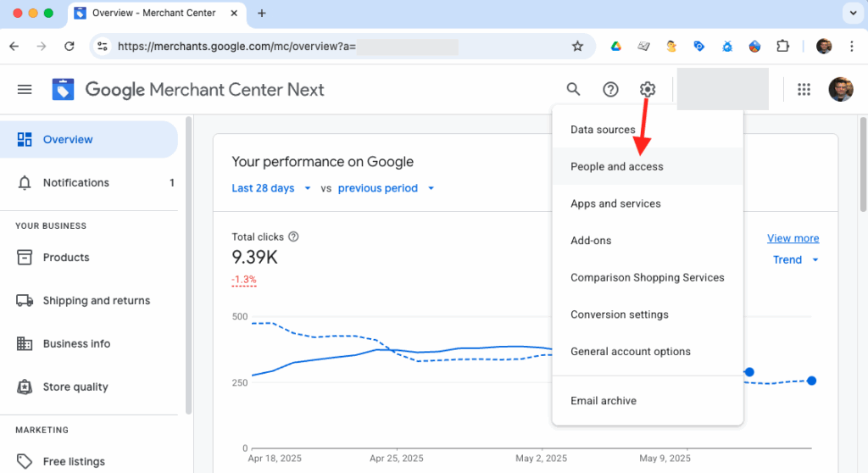Click the settings gear icon
The height and width of the screenshot is (473, 868).
coord(647,89)
